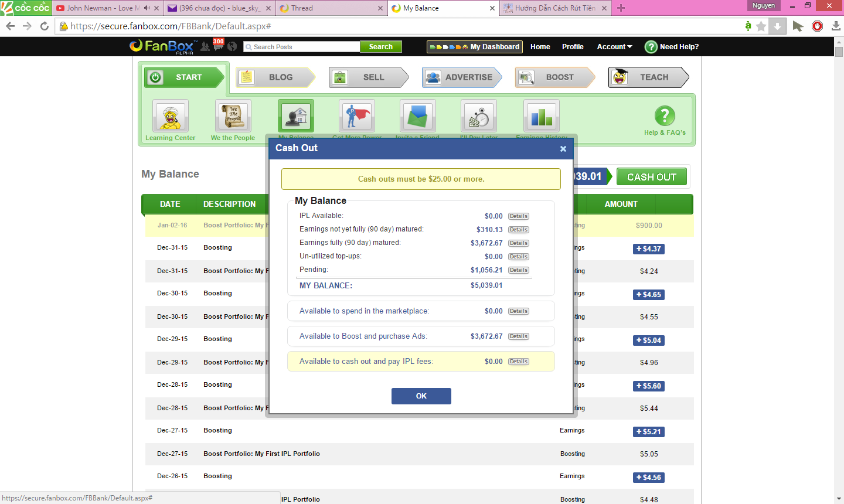Click OK in Cash Out dialog
Image resolution: width=844 pixels, height=504 pixels.
[421, 396]
